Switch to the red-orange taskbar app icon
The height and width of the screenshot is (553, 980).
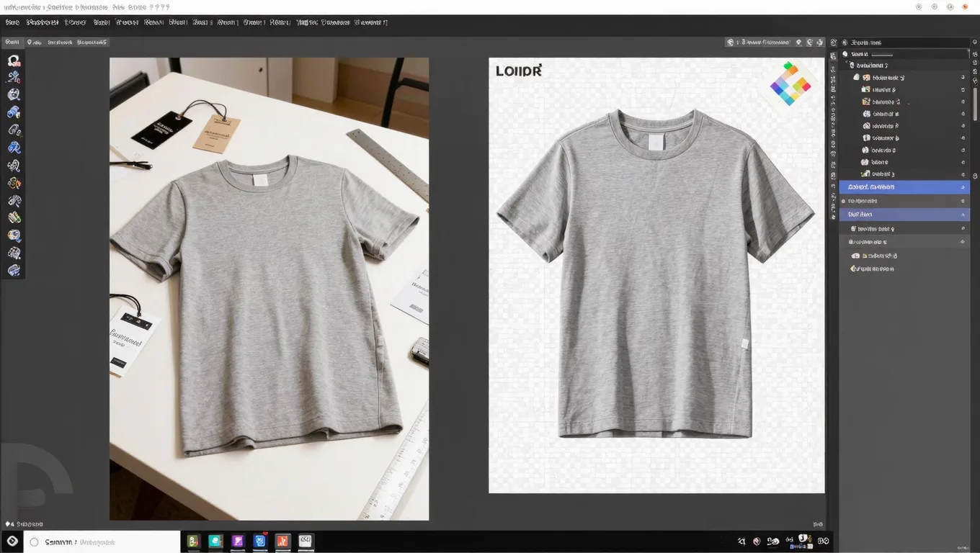(283, 541)
